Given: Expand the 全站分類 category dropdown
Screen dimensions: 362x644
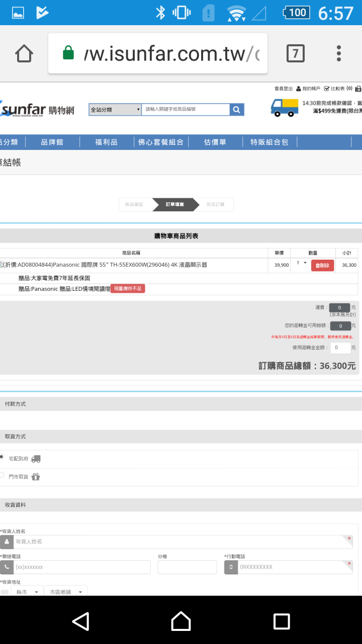Looking at the screenshot, I should click(115, 109).
